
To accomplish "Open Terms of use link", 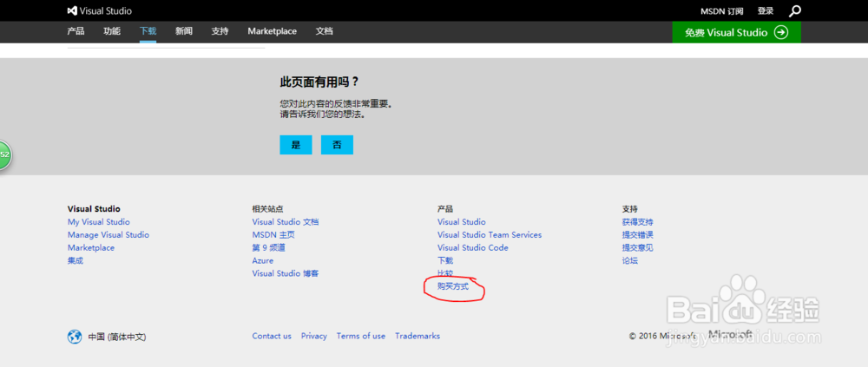I will [x=361, y=336].
